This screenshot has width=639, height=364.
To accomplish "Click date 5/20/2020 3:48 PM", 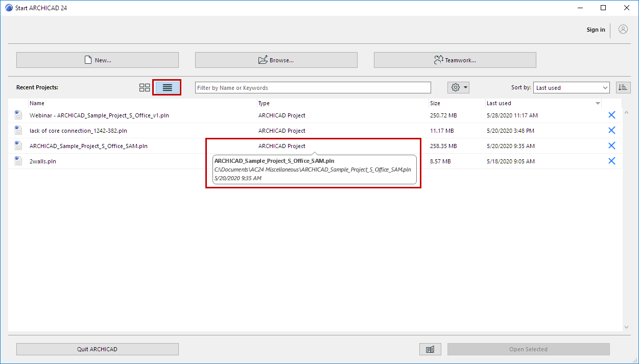I will [x=510, y=131].
